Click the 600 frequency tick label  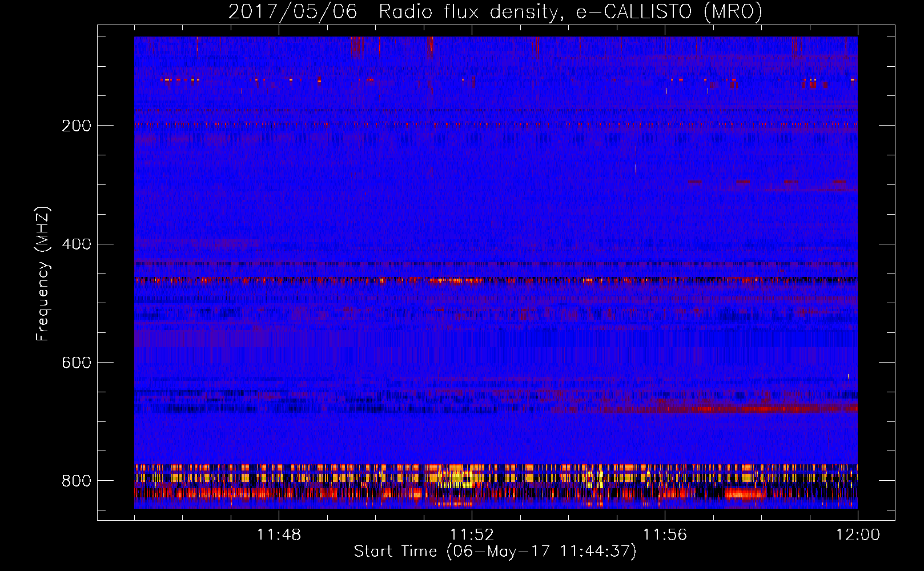pyautogui.click(x=77, y=363)
